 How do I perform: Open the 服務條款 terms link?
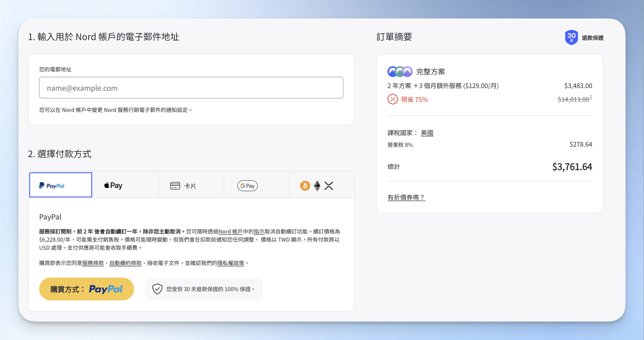[93, 263]
